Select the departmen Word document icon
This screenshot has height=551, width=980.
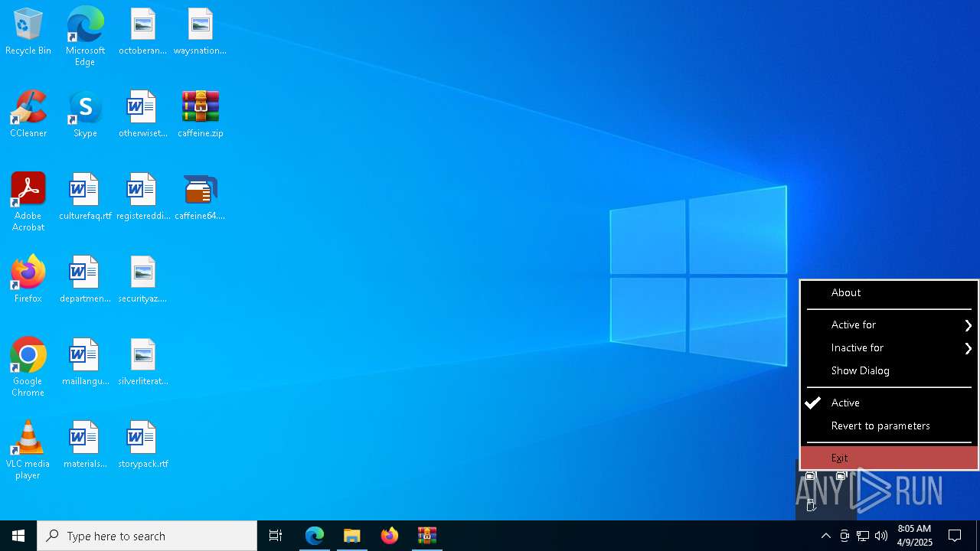85,280
